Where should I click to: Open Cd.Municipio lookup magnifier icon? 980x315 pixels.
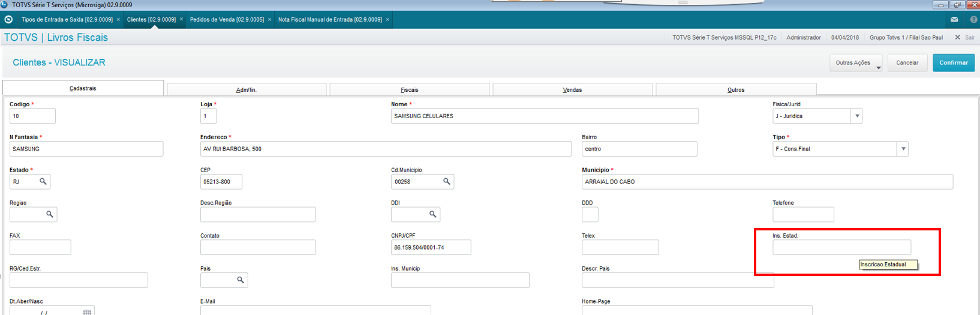point(447,181)
